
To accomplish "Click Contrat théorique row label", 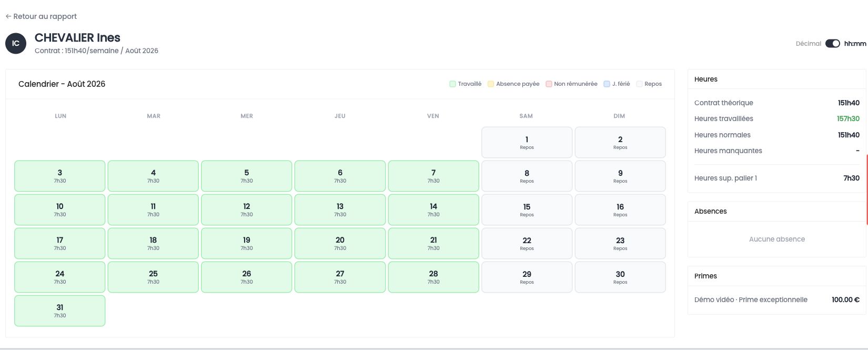I will point(723,103).
